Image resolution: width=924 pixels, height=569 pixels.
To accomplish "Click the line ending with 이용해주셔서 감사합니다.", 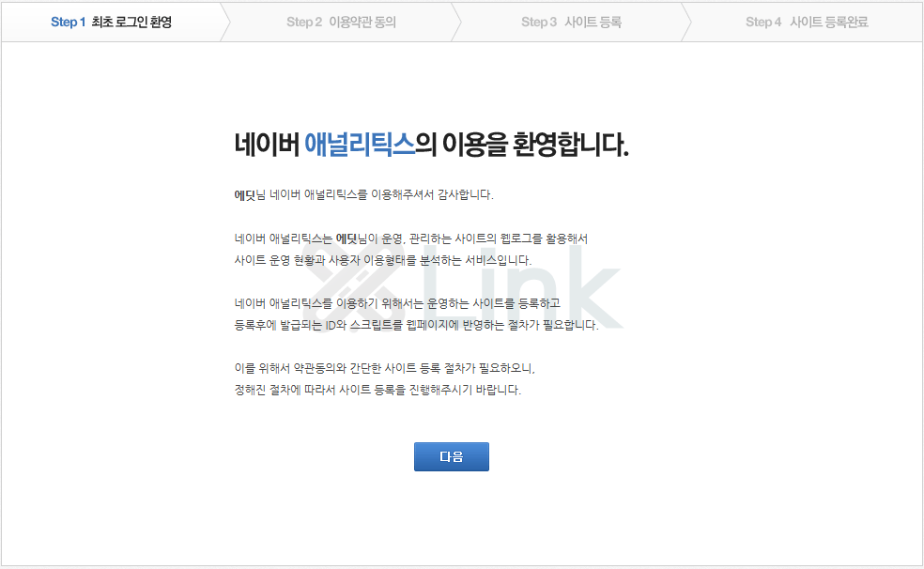I will (363, 195).
